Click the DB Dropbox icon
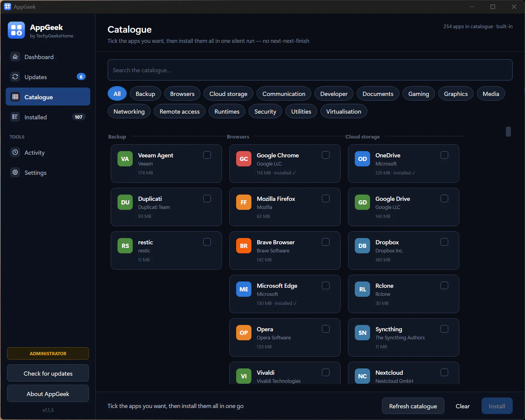The height and width of the screenshot is (420, 525). 362,246
